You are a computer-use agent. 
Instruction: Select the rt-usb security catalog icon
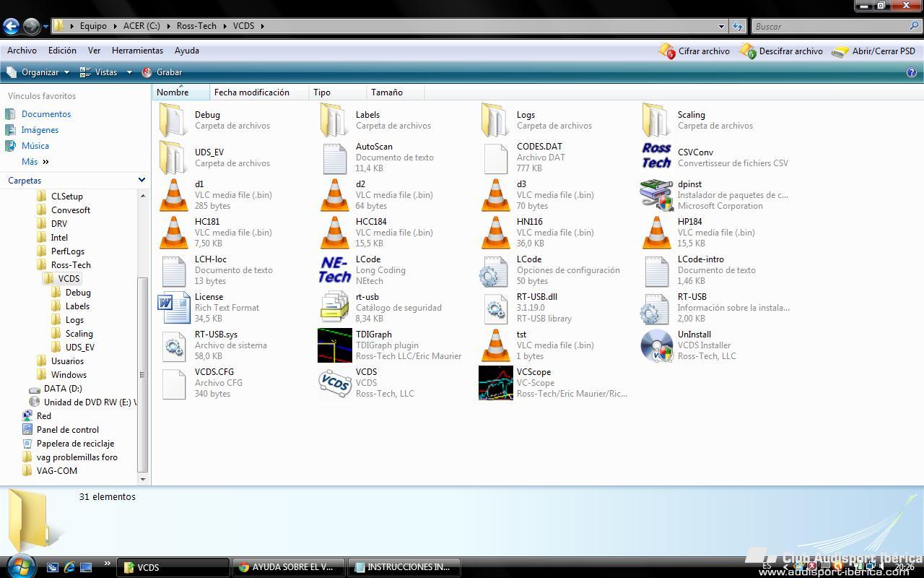(x=334, y=307)
